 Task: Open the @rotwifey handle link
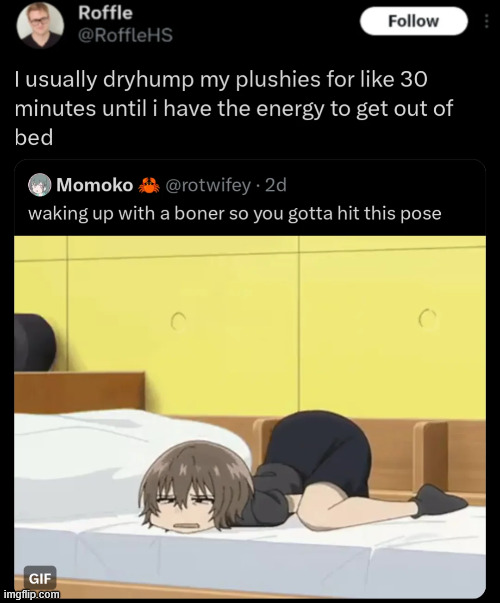point(208,185)
